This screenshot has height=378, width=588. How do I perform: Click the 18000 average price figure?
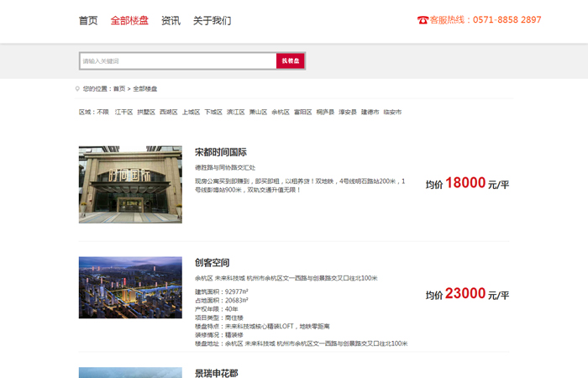465,183
